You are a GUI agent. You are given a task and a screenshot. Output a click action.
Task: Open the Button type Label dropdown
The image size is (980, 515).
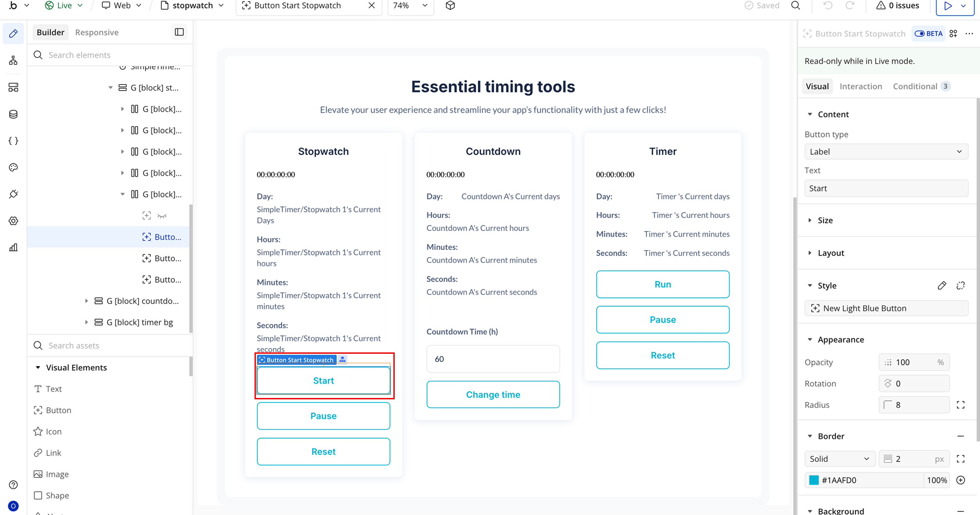tap(886, 152)
